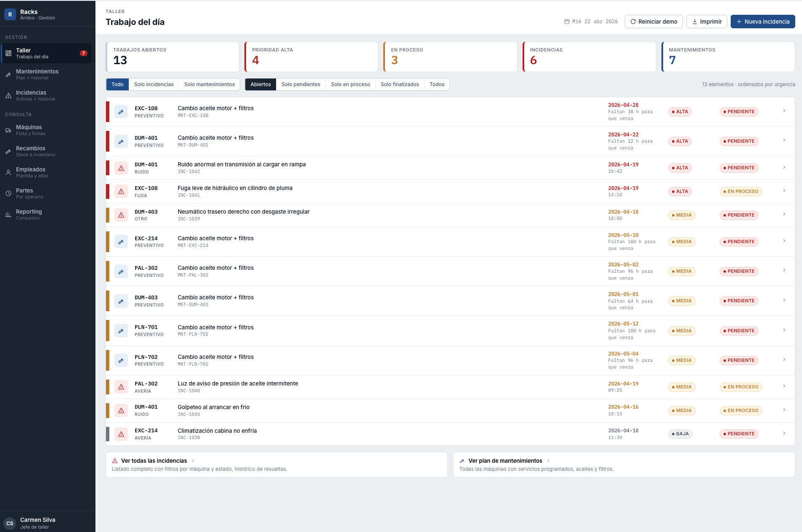This screenshot has width=802, height=532.
Task: Click the Incidencias warning icon in sidebar
Action: (8, 96)
